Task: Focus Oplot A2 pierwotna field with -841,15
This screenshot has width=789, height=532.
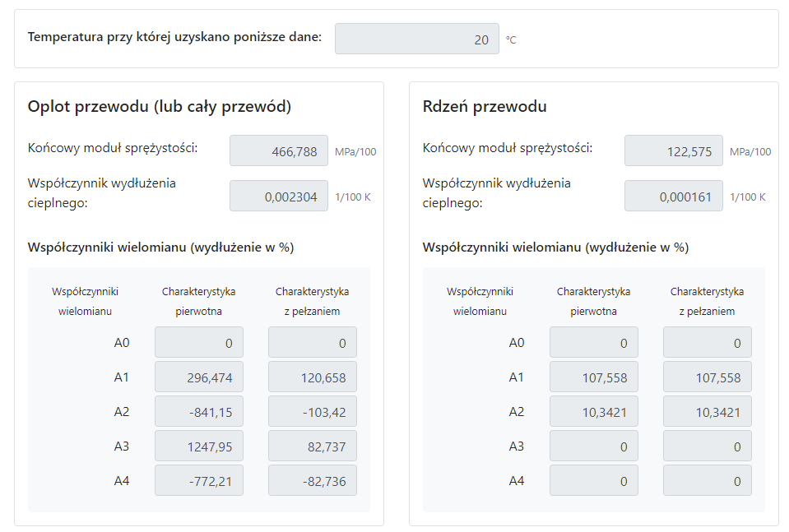Action: [199, 411]
